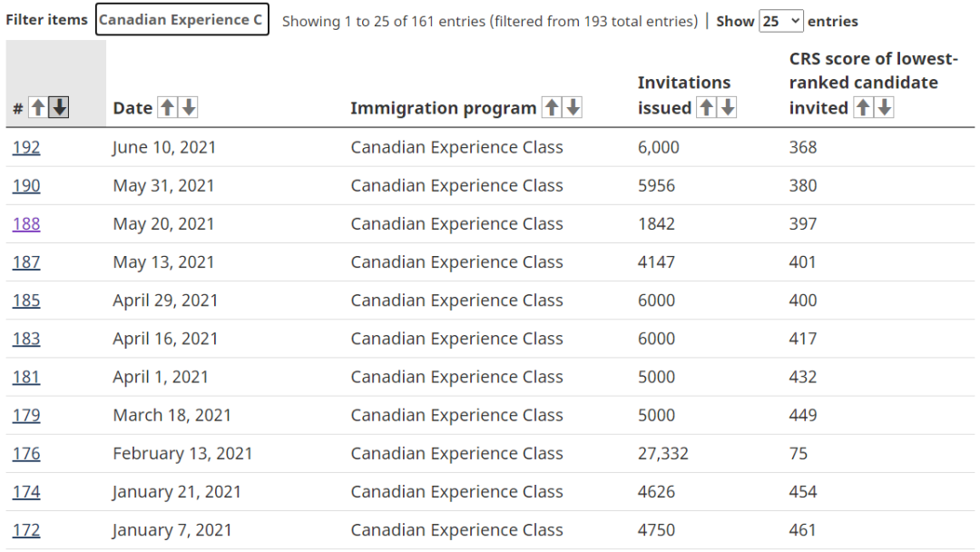Sort Immigration program ascending arrow

552,107
